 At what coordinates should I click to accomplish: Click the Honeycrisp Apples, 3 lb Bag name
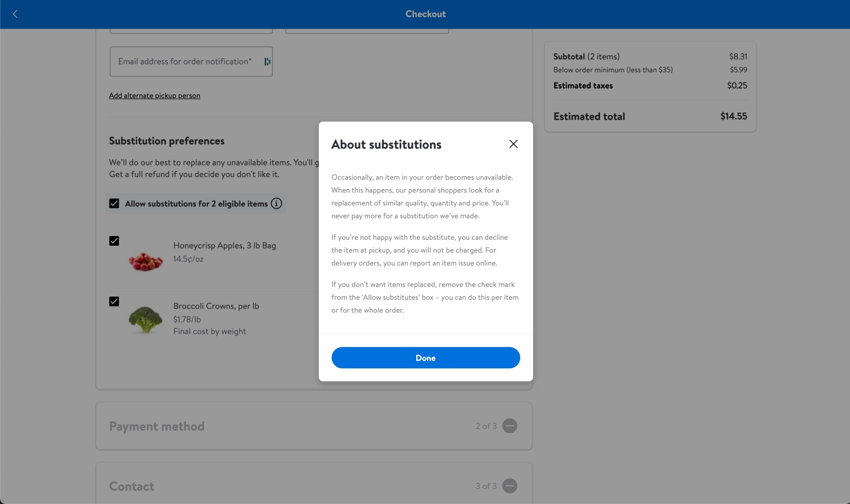tap(225, 246)
